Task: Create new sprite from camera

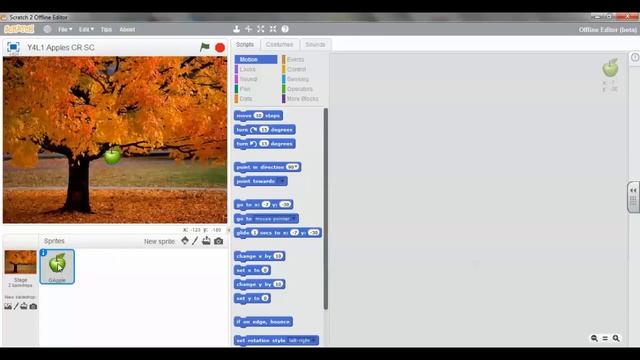Action: (219, 241)
